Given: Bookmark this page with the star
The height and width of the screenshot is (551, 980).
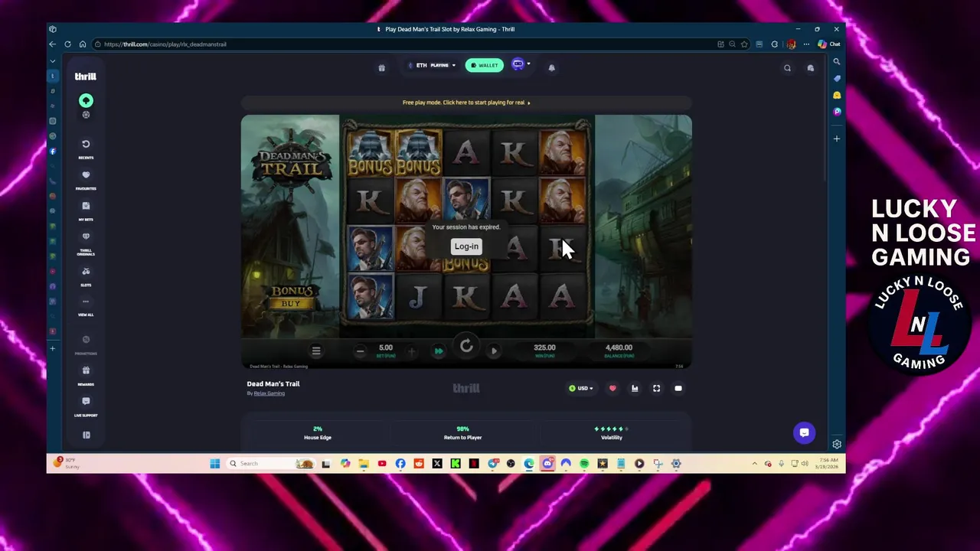Looking at the screenshot, I should 744,44.
